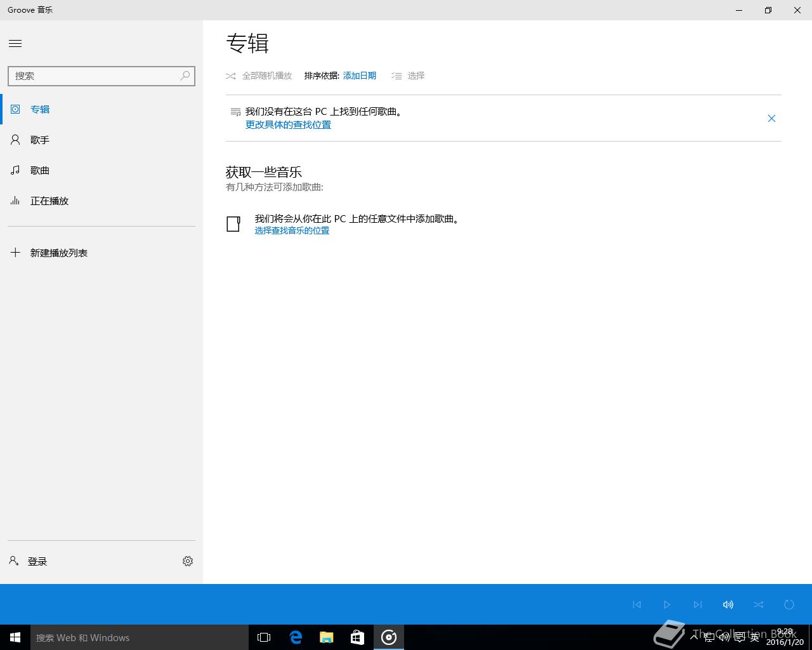Create a playlist with 新建播放列表
This screenshot has width=812, height=650.
101,253
